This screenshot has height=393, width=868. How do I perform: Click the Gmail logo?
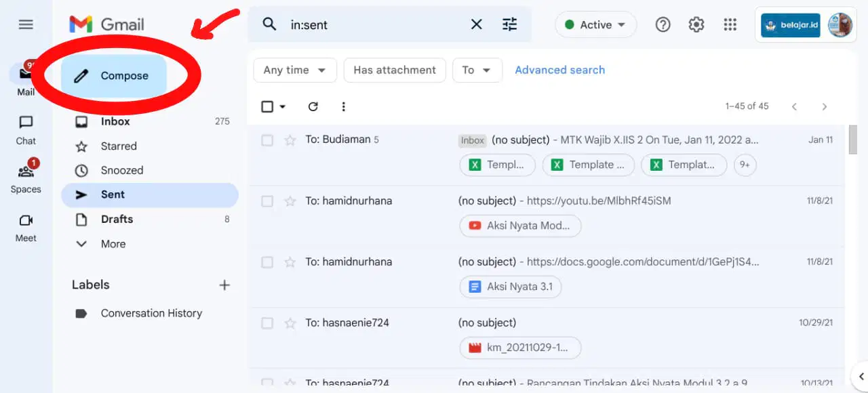coord(106,25)
